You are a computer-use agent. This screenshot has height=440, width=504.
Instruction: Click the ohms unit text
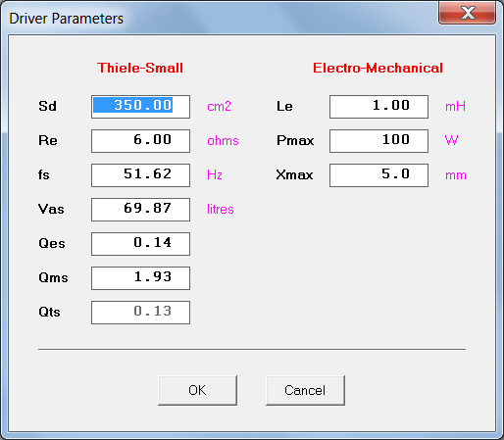coord(223,141)
